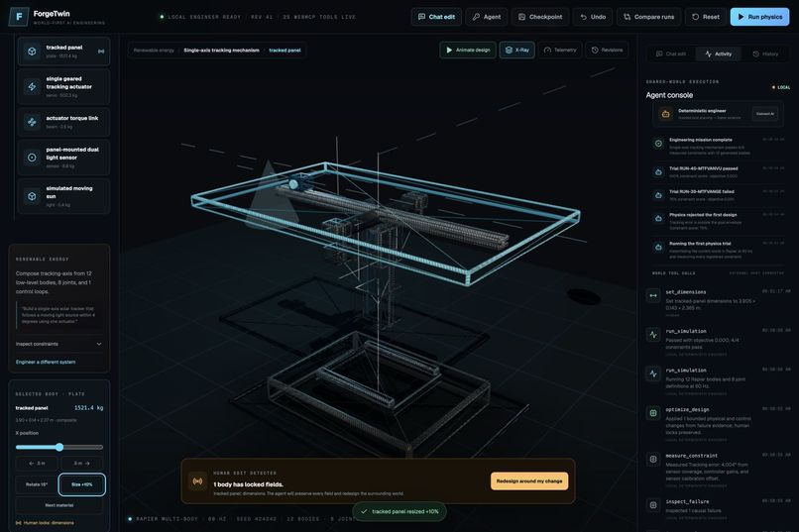Screen dimensions: 799x532
Task: Click the human edit detected broadcast icon
Action: point(197,481)
